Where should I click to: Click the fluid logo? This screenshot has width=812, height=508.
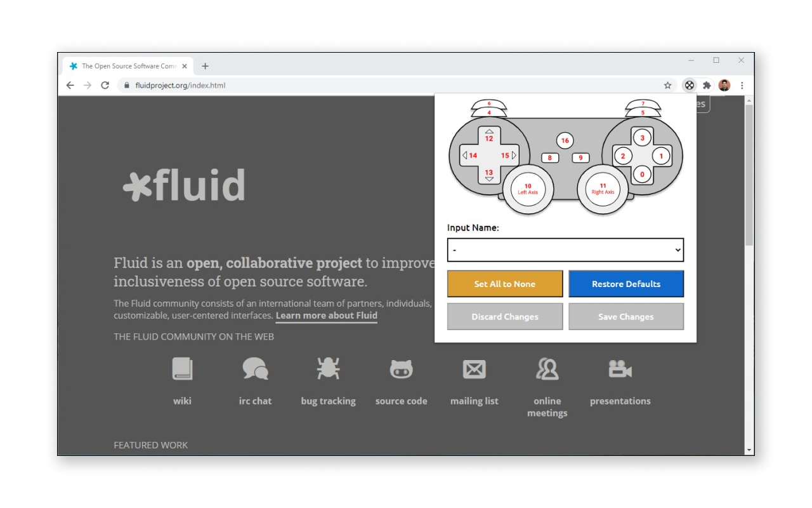click(x=184, y=185)
